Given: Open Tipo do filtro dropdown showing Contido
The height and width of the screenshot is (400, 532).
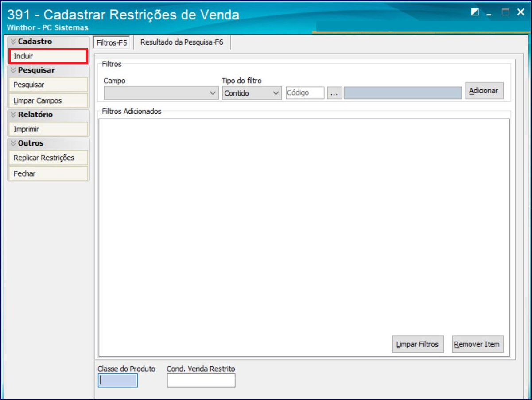Looking at the screenshot, I should point(252,93).
